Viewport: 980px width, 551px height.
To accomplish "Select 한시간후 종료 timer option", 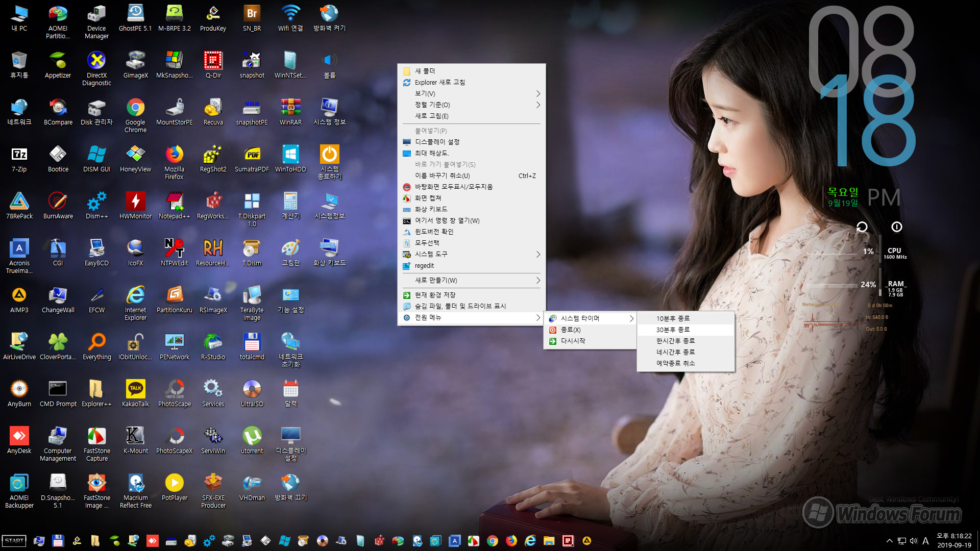I will tap(685, 341).
